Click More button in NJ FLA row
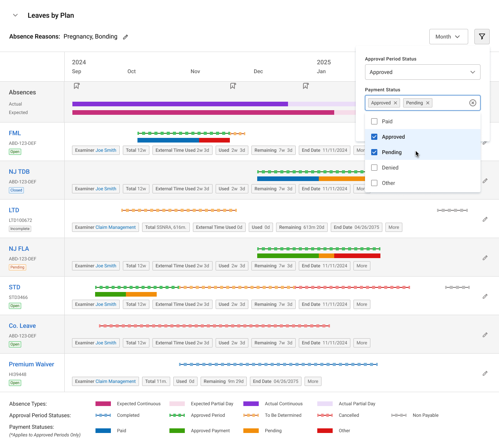Image resolution: width=499 pixels, height=448 pixels. point(362,266)
